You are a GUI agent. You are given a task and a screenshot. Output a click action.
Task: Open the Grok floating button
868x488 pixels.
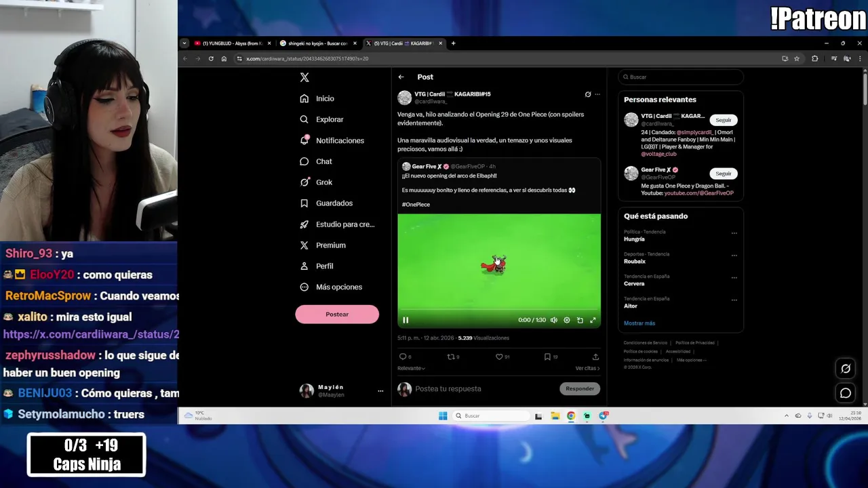(x=846, y=369)
